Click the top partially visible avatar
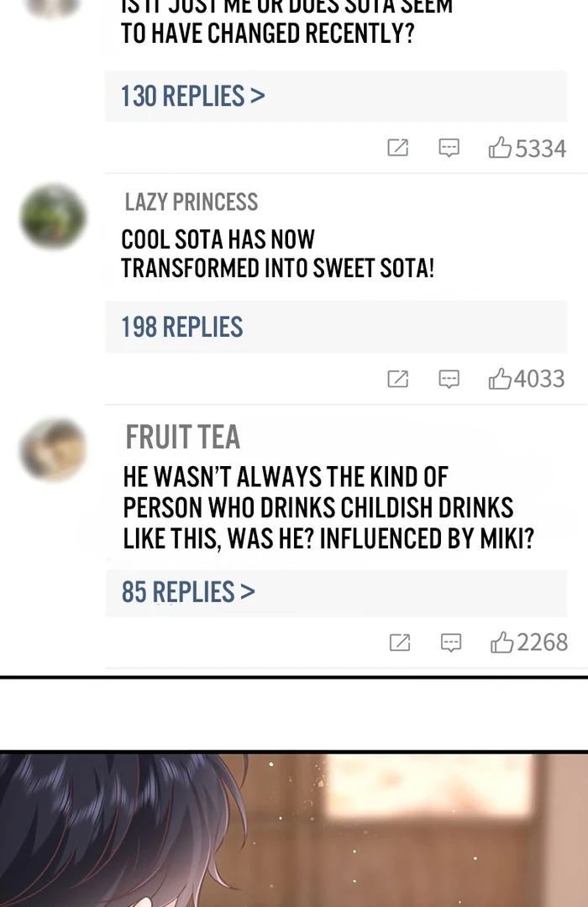Screen dimensions: 588x907 (52, 7)
